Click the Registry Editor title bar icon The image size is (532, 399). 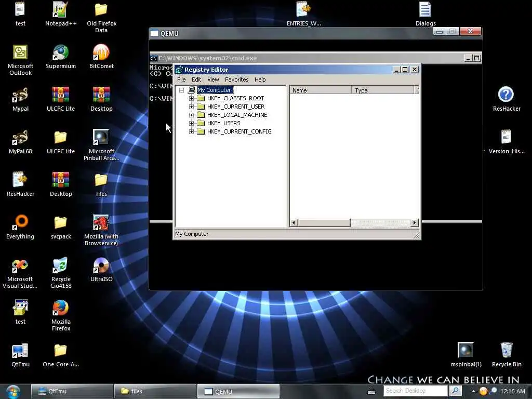179,70
